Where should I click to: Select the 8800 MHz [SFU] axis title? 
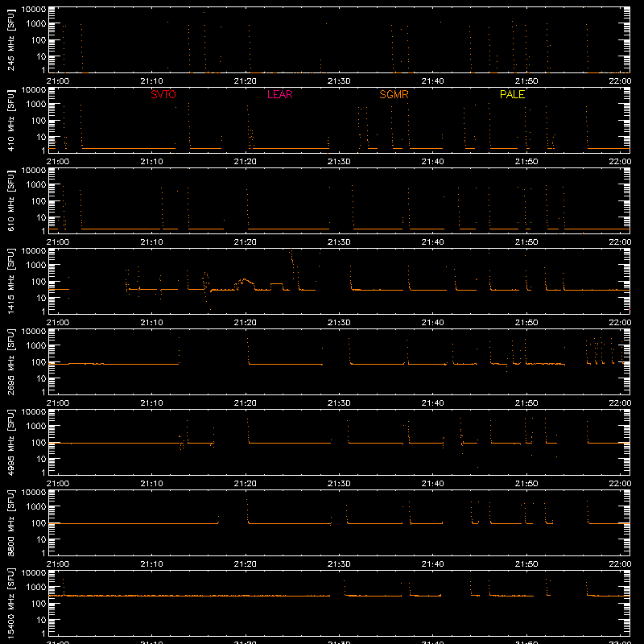tap(10, 522)
